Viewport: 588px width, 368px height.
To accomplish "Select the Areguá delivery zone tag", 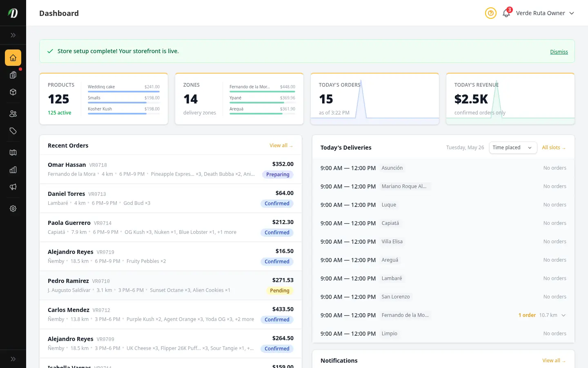I will [390, 260].
